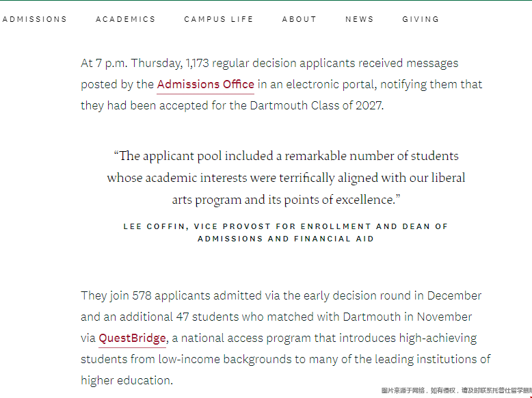This screenshot has height=398, width=532.
Task: Go to the Academics nav item
Action: coord(126,19)
